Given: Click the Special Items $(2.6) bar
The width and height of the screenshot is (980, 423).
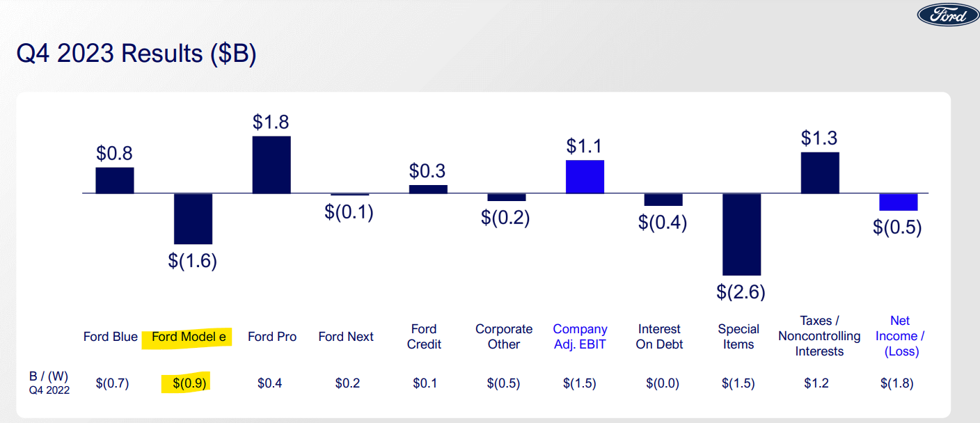Looking at the screenshot, I should 741,234.
